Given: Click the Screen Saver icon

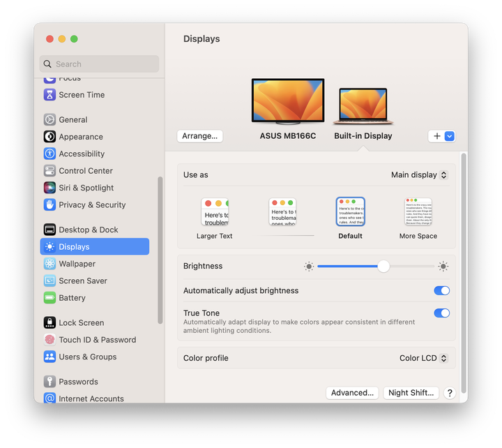Looking at the screenshot, I should click(x=50, y=281).
